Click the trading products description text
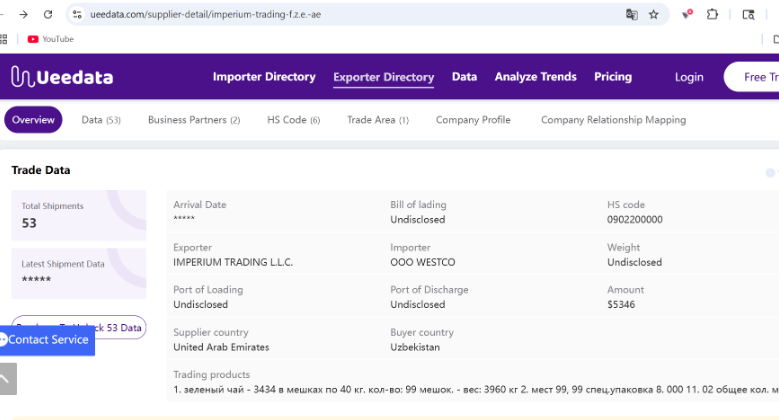 476,389
